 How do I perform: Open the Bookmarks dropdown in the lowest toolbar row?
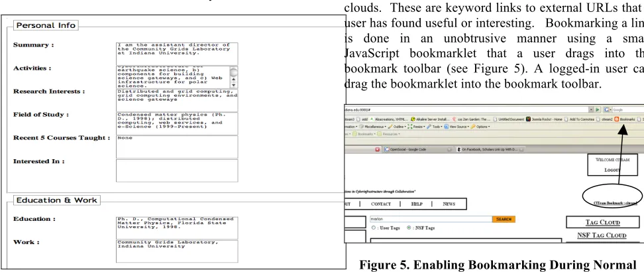click(364, 134)
